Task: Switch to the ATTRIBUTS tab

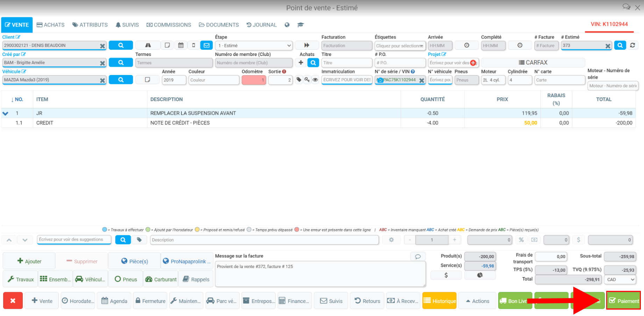Action: point(90,25)
